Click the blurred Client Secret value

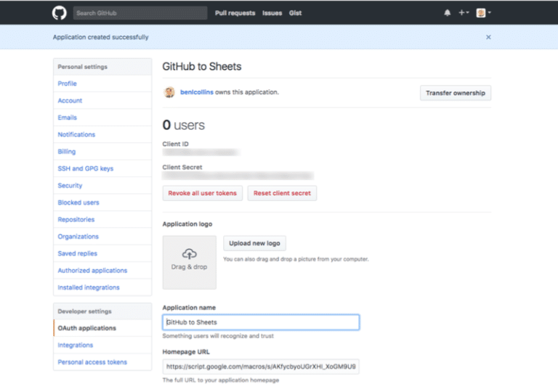238,176
